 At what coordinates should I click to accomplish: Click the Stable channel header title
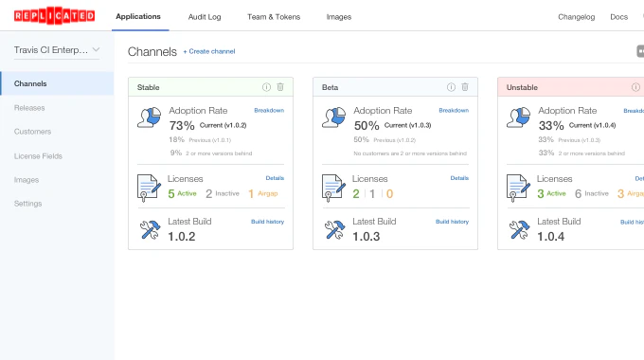149,87
